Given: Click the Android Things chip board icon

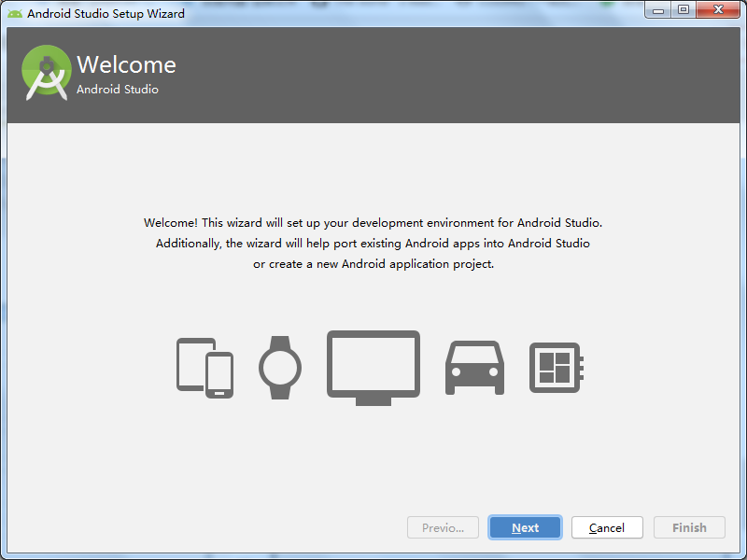Looking at the screenshot, I should 557,368.
